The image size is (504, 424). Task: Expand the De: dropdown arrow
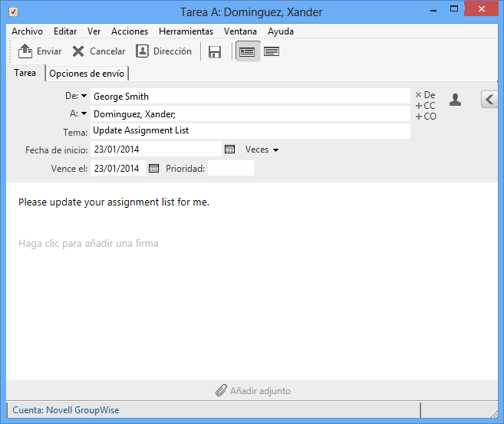(x=84, y=96)
